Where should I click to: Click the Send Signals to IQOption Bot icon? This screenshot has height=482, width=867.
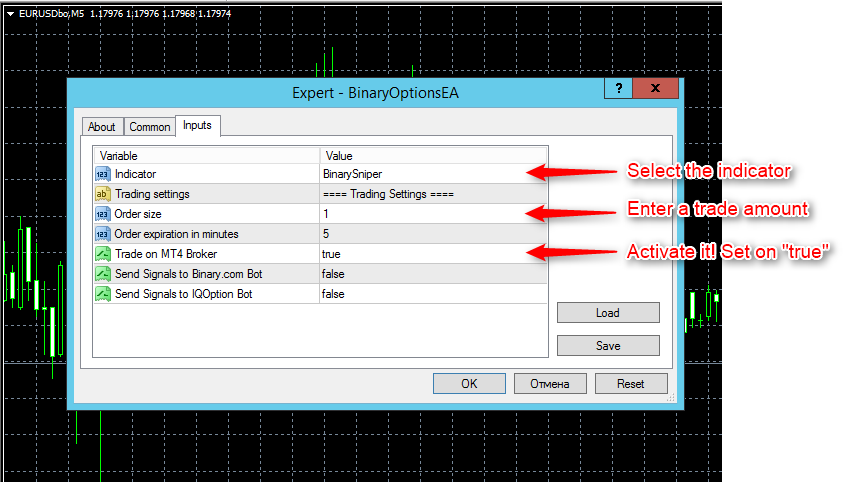(x=103, y=294)
